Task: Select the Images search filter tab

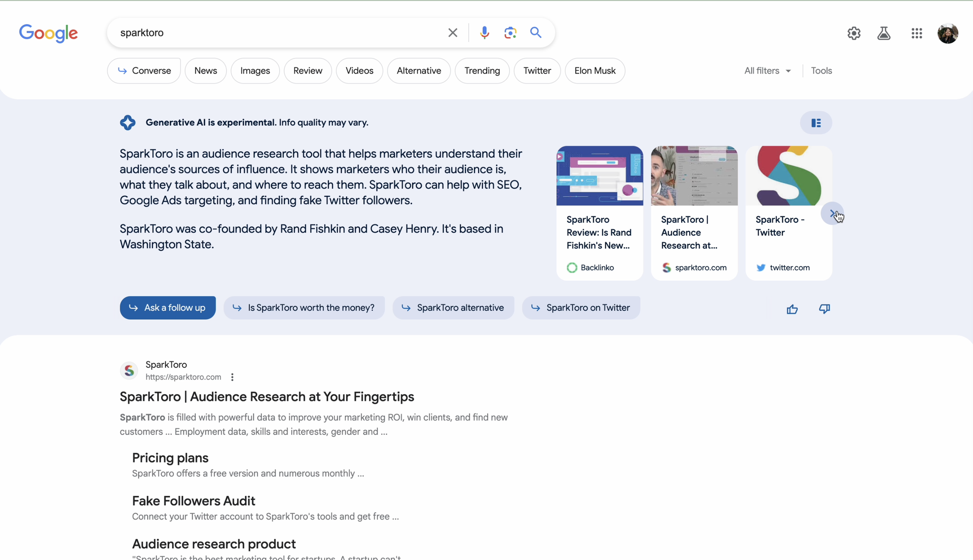Action: (255, 70)
